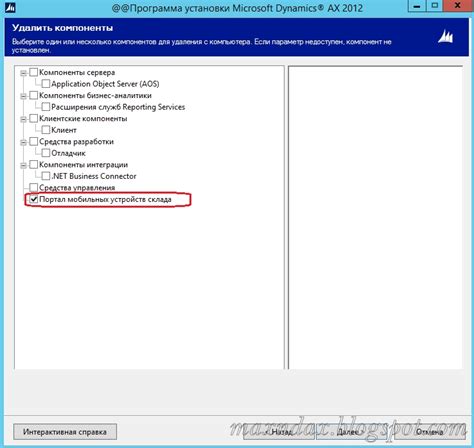The height and width of the screenshot is (448, 474).
Task: Collapse the Средства разработки node
Action: [23, 142]
